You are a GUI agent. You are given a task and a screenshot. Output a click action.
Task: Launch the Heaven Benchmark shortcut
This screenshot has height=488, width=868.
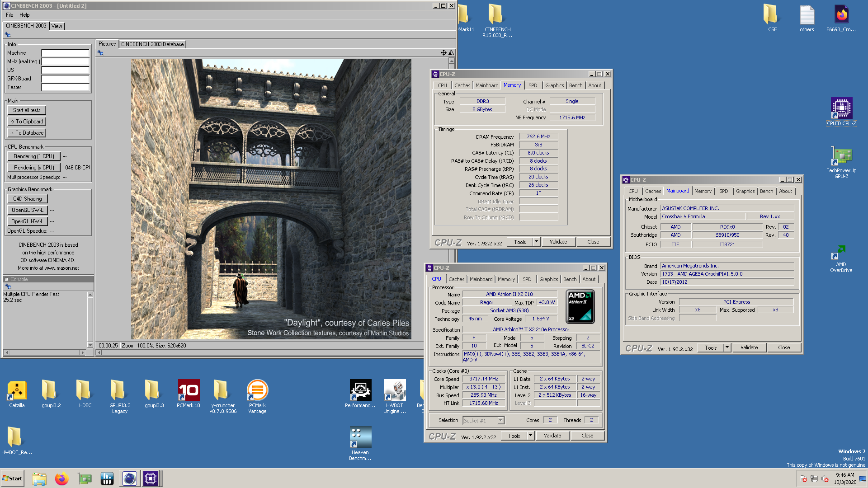pos(360,443)
